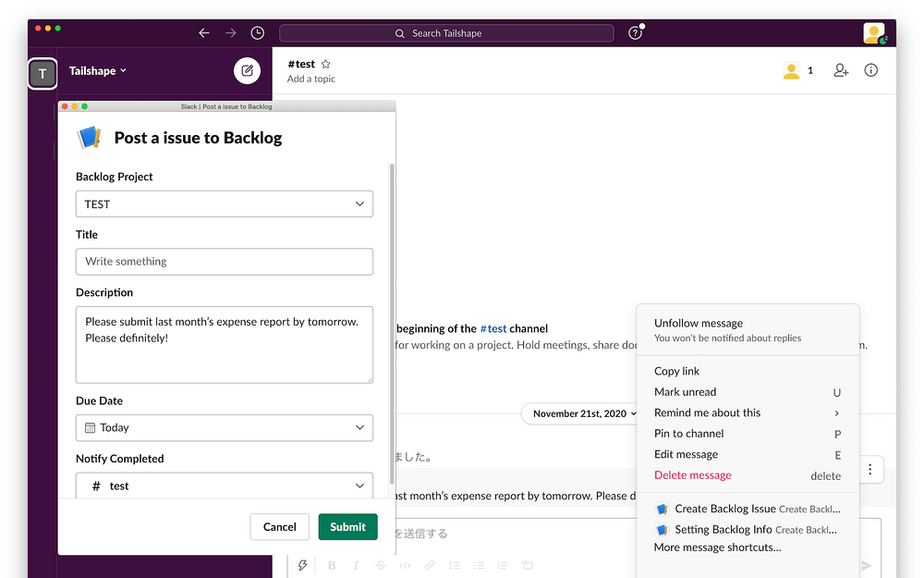Toggle blockquote icon in composer
This screenshot has height=578, width=924.
click(502, 565)
